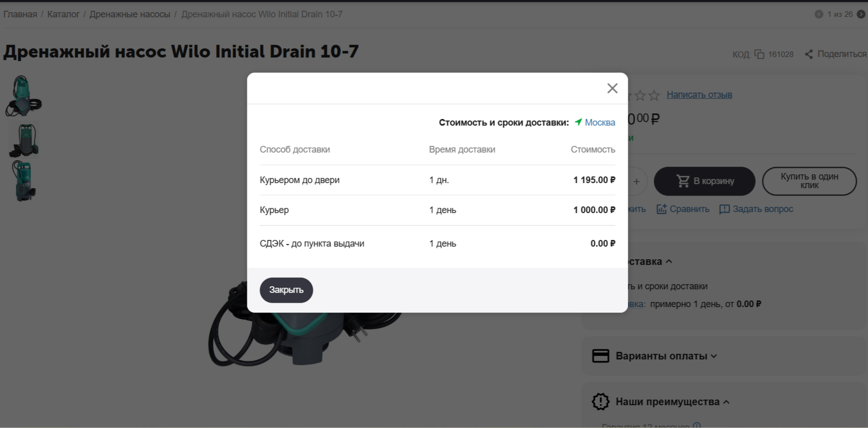The image size is (868, 428).
Task: Collapse the Доставка section chevron
Action: pyautogui.click(x=669, y=261)
